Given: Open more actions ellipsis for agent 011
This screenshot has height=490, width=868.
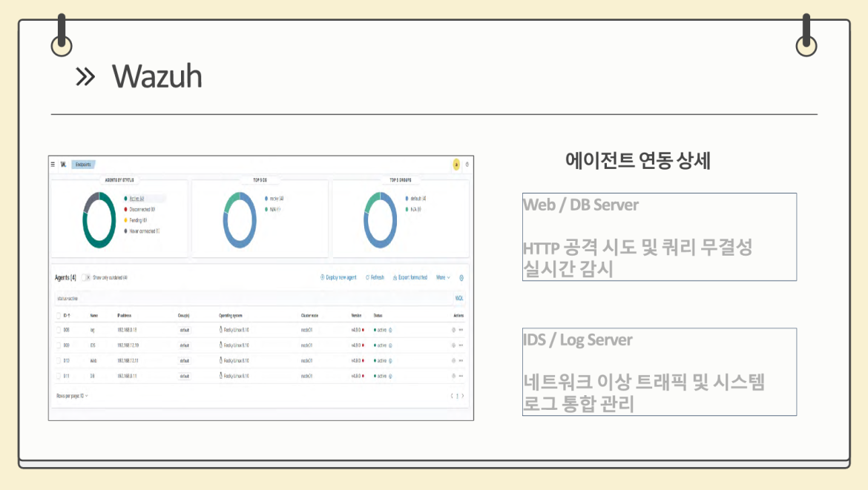Looking at the screenshot, I should pos(461,376).
